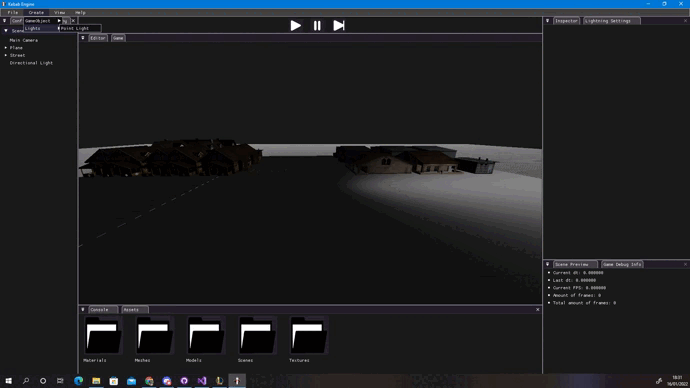Choose Point Light from the Lights submenu
The width and height of the screenshot is (690, 388).
point(80,28)
